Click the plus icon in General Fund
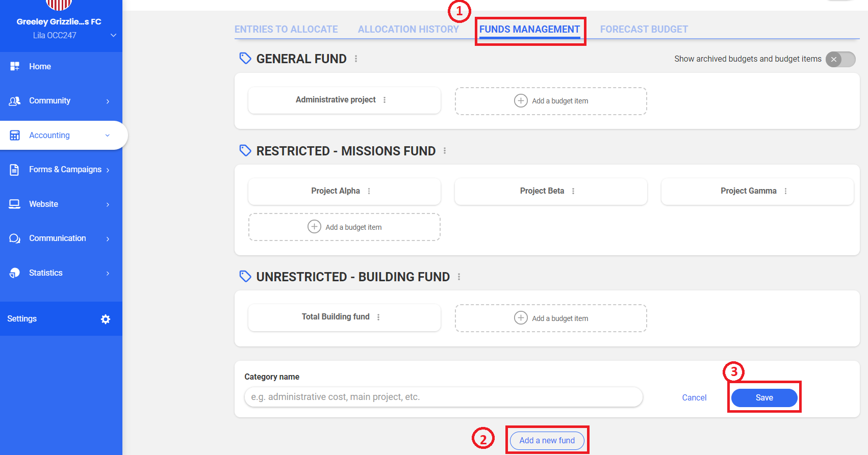 pos(521,101)
